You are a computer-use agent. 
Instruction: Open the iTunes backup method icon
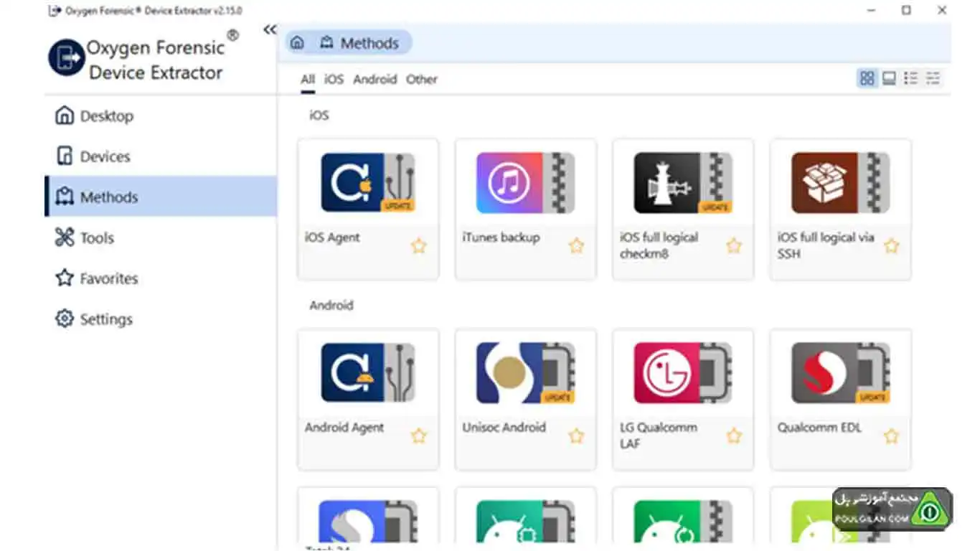(x=525, y=182)
